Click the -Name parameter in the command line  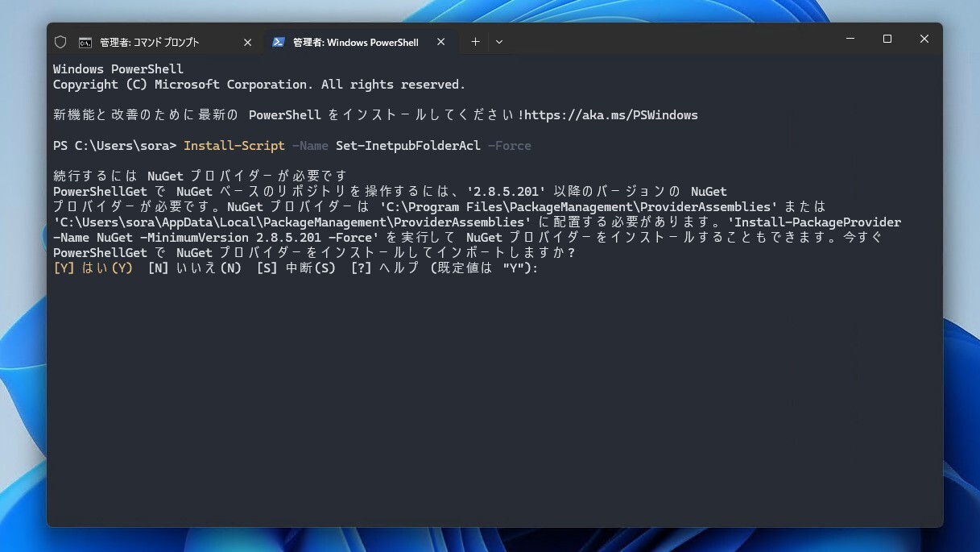[310, 146]
